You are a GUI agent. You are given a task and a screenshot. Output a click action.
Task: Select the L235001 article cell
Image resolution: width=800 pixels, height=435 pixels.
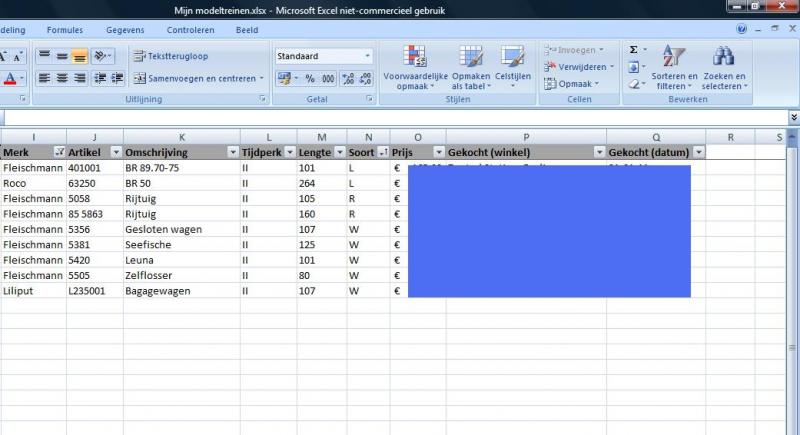(94, 291)
